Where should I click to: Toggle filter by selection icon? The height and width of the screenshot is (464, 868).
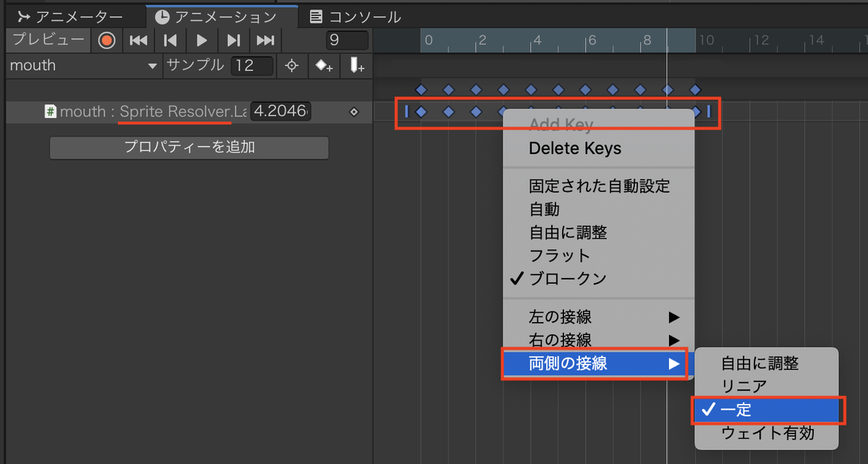pyautogui.click(x=292, y=66)
